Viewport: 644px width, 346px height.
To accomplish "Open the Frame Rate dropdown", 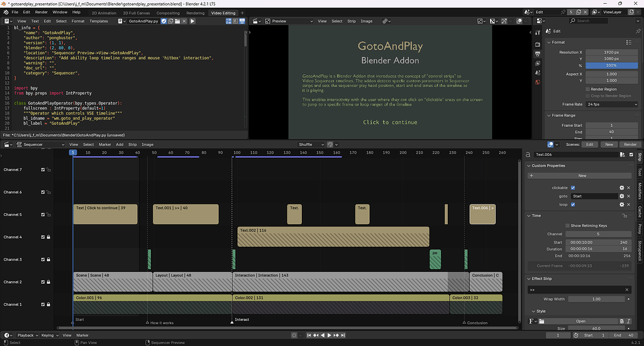I will click(x=611, y=104).
